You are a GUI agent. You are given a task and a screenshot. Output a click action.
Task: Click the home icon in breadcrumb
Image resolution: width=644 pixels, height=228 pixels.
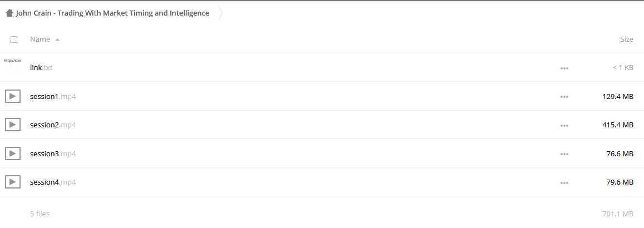[x=9, y=13]
